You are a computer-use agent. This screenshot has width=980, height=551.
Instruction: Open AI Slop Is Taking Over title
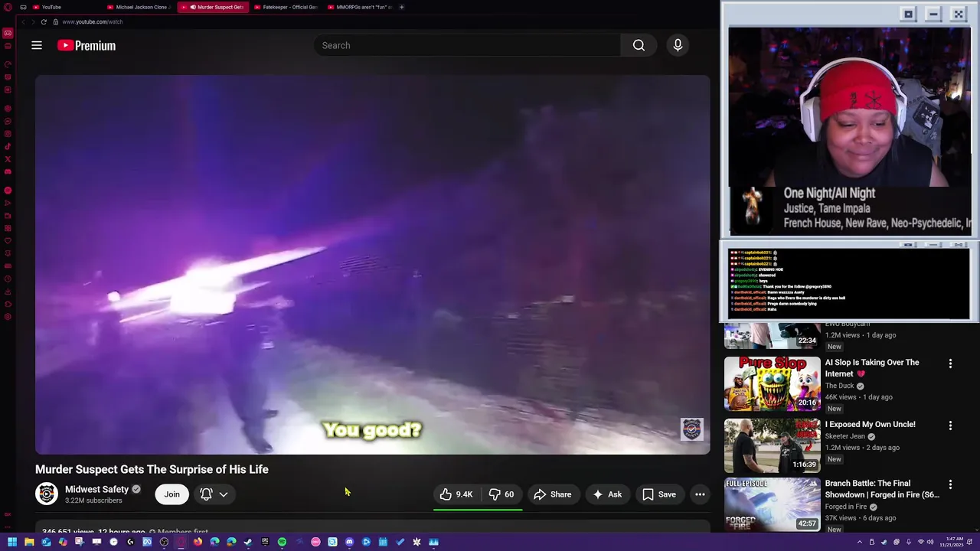872,368
